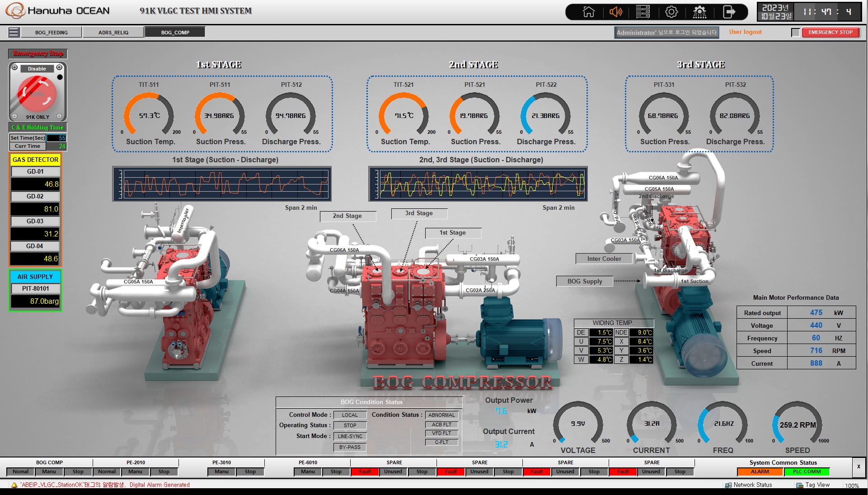Viewport: 868px width, 495px height.
Task: Click the Inter Cooler label box
Action: tap(604, 259)
